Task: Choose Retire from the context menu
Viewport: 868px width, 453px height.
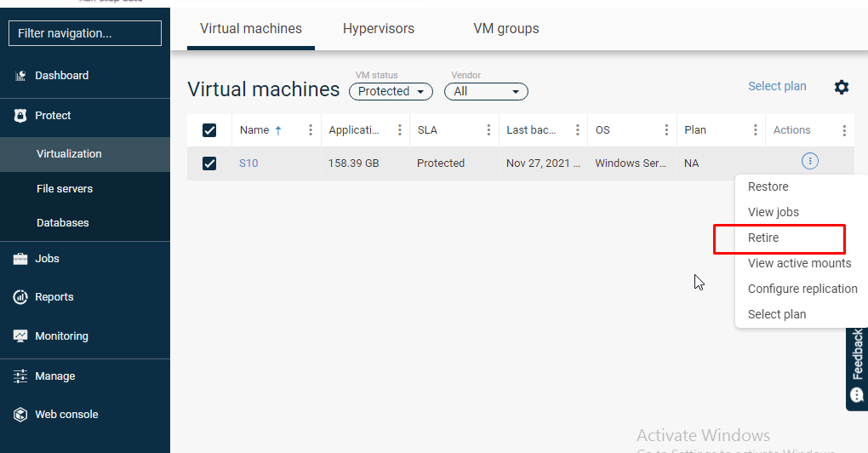Action: click(763, 238)
